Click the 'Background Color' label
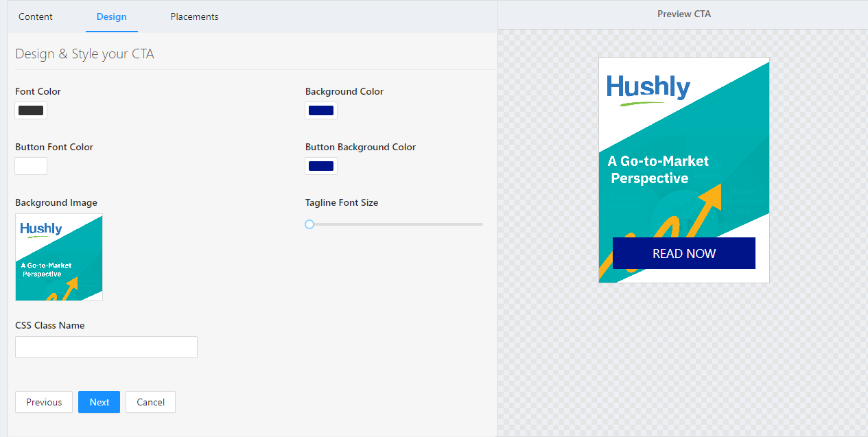This screenshot has height=437, width=868. point(344,91)
